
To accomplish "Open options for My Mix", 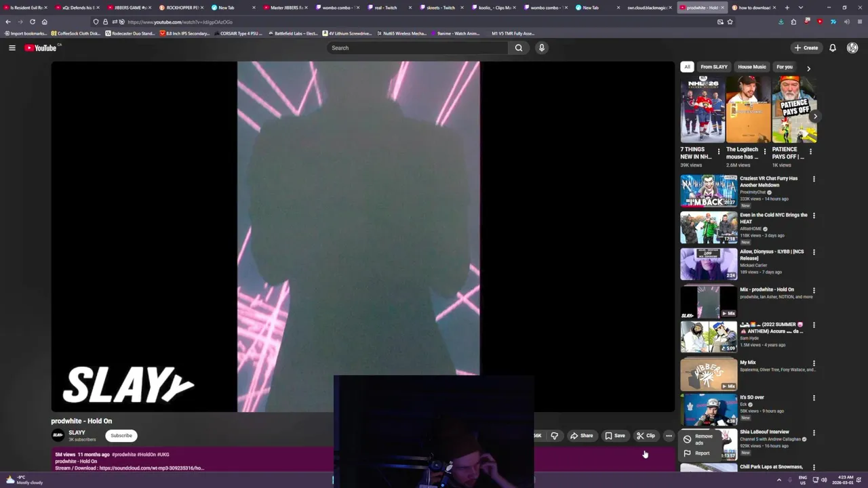I will (814, 364).
